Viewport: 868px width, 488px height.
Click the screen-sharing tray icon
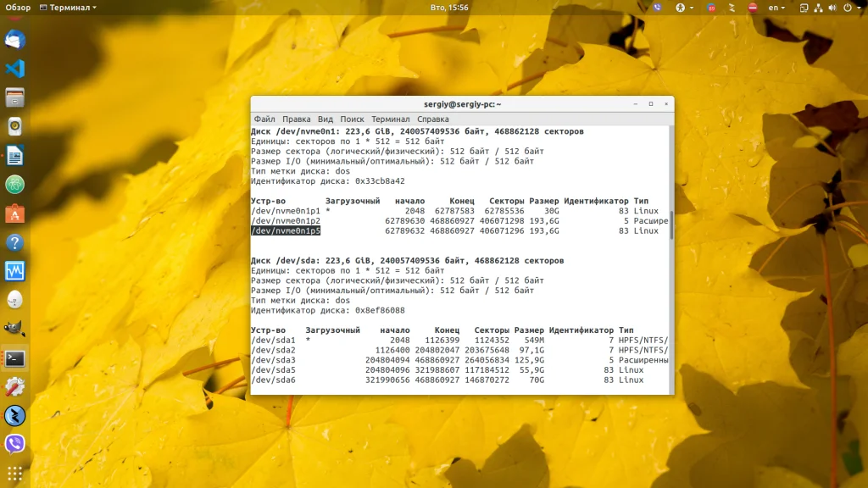point(804,8)
